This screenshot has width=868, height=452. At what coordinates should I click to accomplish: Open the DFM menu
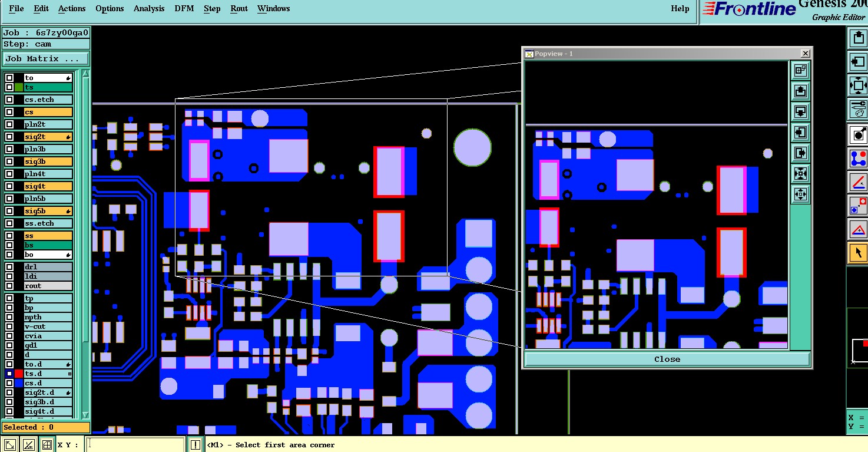pyautogui.click(x=184, y=8)
